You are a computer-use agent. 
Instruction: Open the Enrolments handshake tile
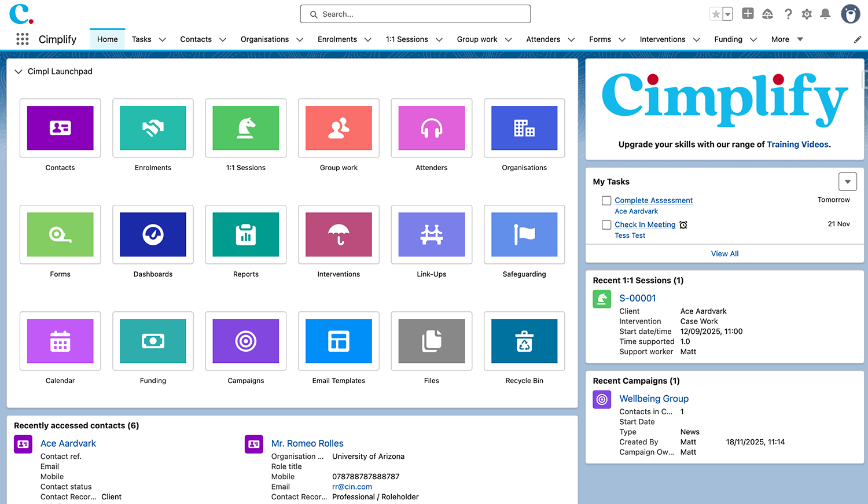153,128
